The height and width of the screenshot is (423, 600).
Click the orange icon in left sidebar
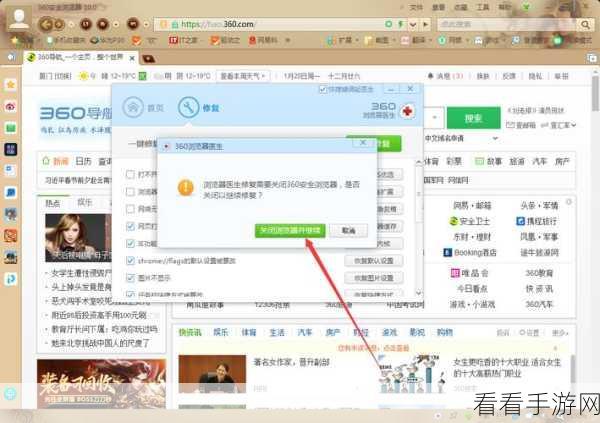click(x=10, y=235)
